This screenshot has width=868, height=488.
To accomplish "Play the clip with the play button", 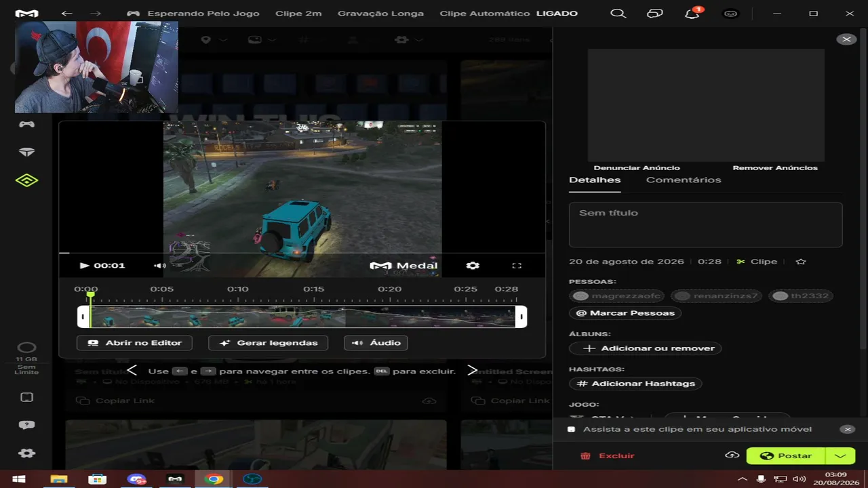I will (84, 266).
